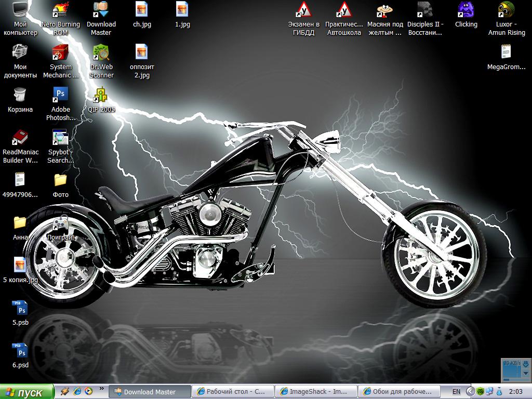This screenshot has height=399, width=532.
Task: Click the System Mechanic desktop icon
Action: (61, 52)
